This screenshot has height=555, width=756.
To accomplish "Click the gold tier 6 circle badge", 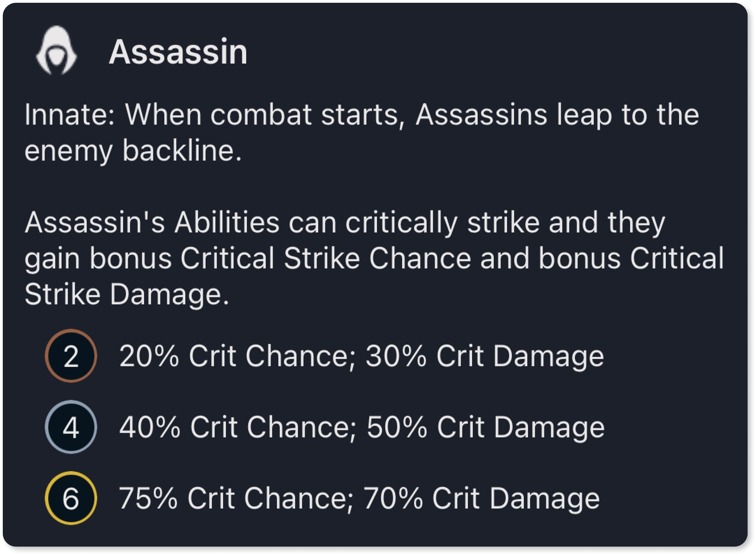I will (71, 498).
